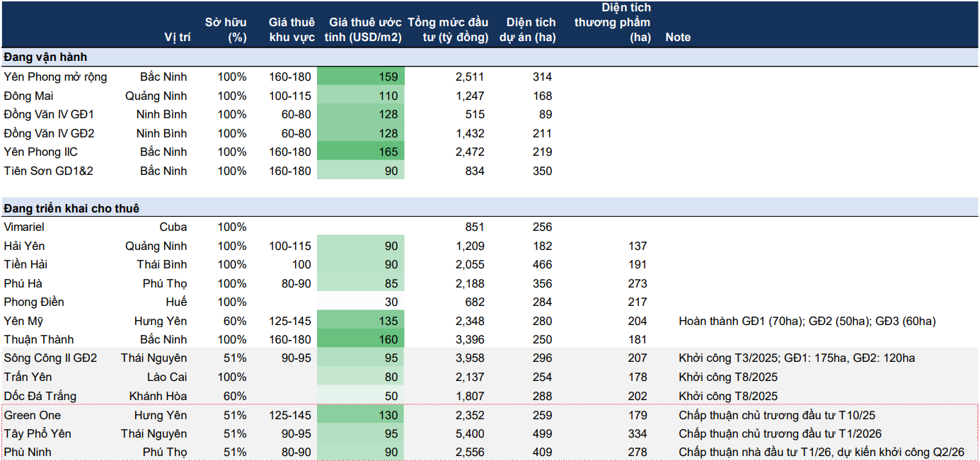
Task: Click the "Cuba" location cell
Action: (173, 227)
